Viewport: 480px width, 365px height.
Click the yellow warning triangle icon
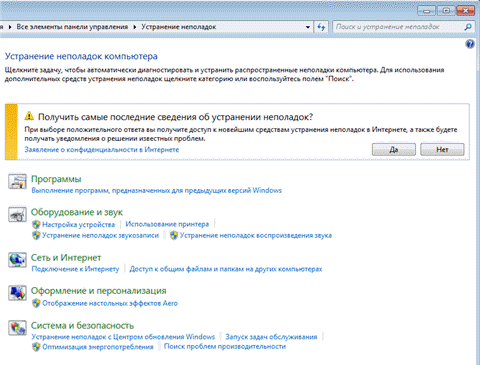[x=29, y=116]
